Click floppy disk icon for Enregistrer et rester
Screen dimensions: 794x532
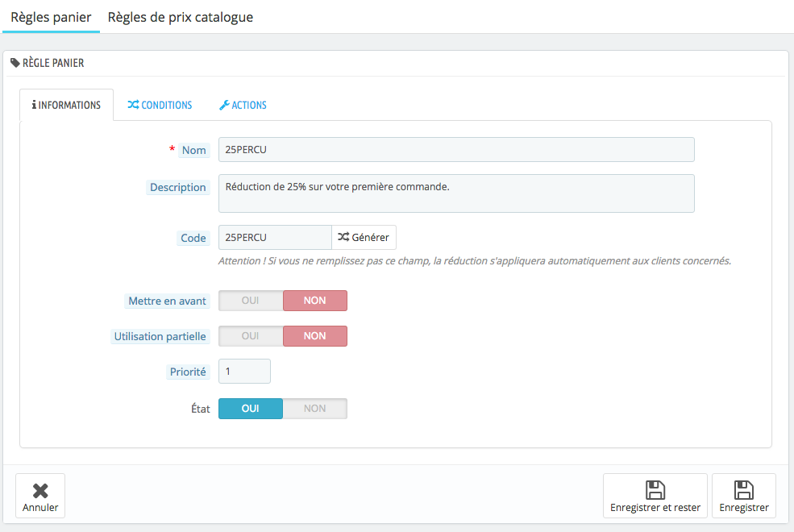point(655,490)
